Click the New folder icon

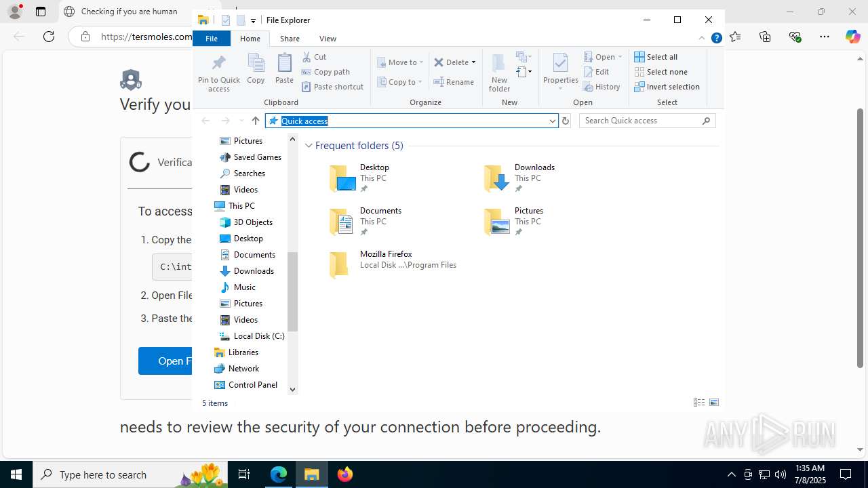click(x=499, y=73)
